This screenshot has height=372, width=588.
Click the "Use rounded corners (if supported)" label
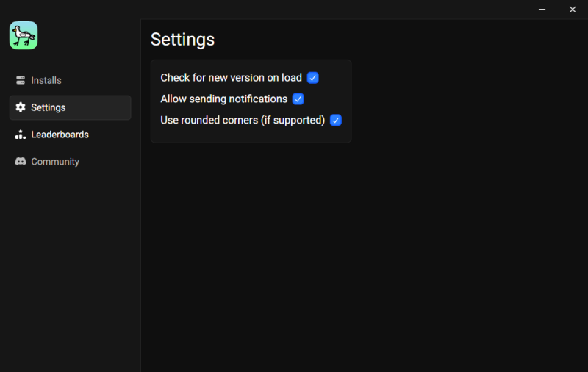tap(243, 120)
